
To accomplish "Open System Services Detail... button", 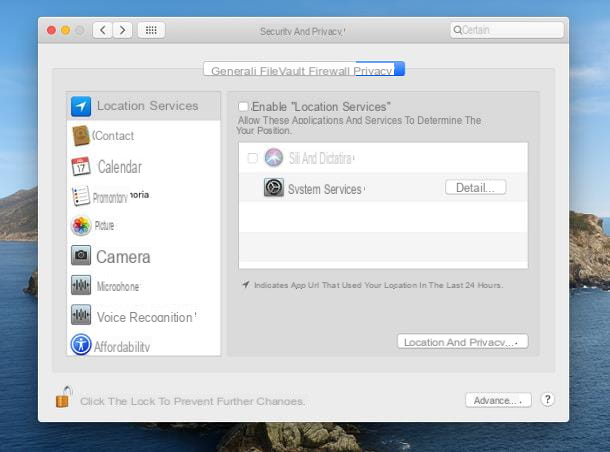I will (475, 187).
